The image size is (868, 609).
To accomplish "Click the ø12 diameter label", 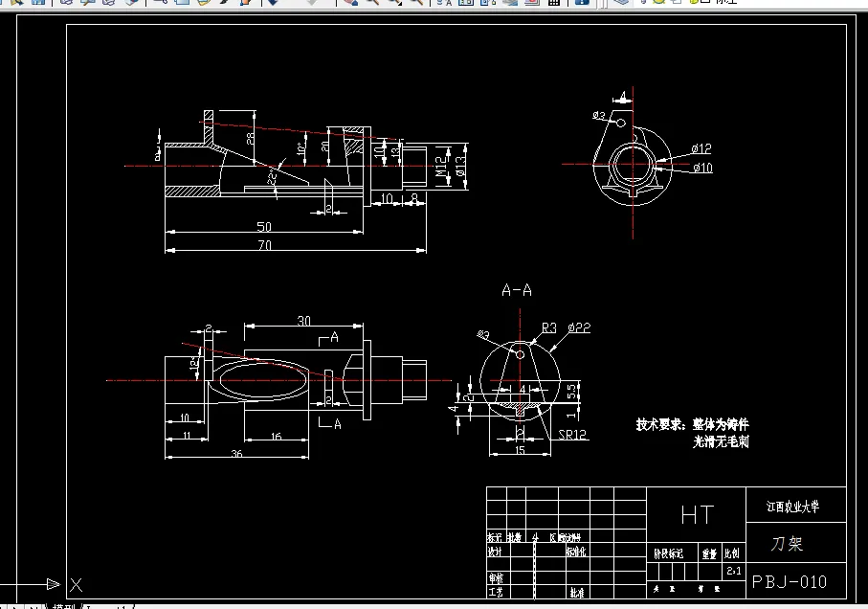I will 701,148.
